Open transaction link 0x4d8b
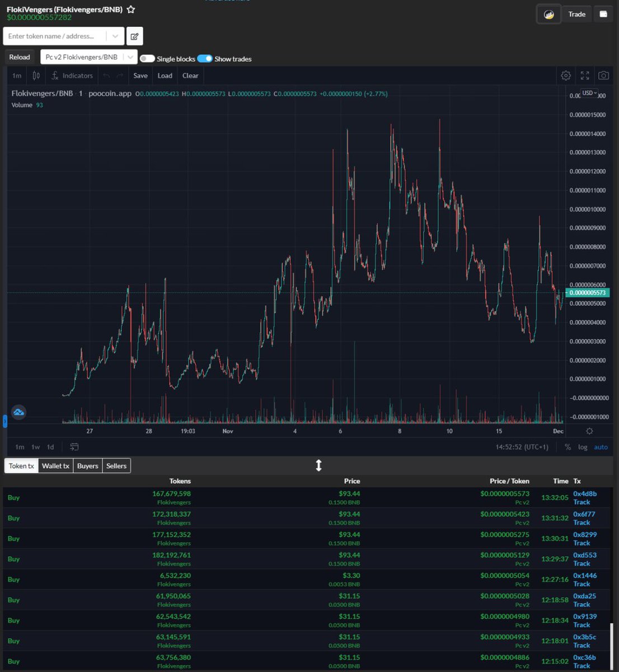The width and height of the screenshot is (619, 672). click(x=585, y=493)
